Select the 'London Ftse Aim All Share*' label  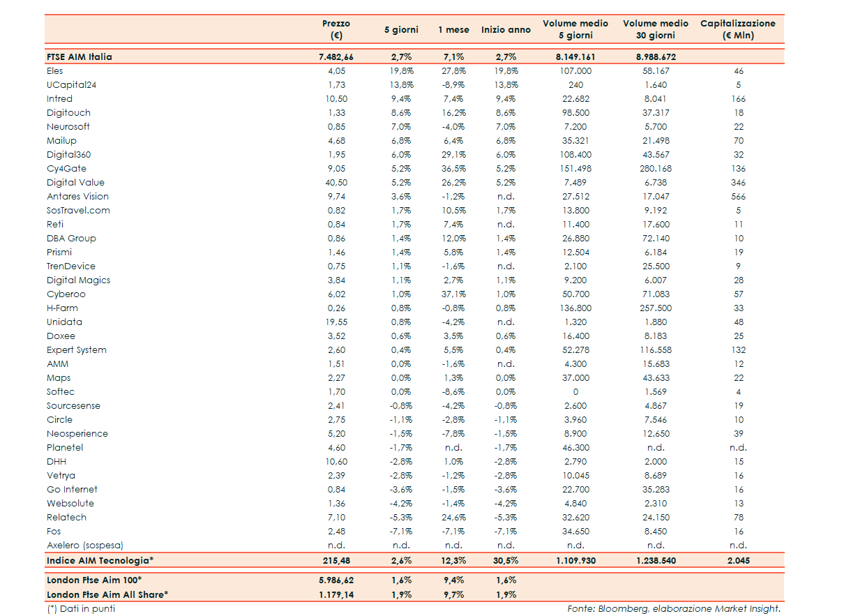pos(108,595)
